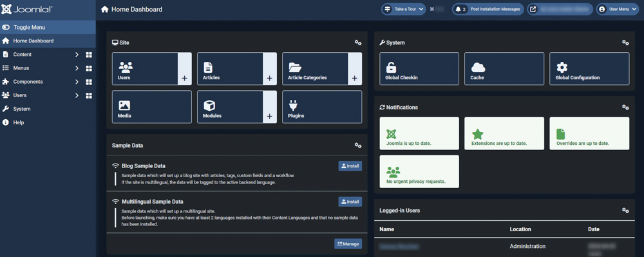Open the Article Categories tile
This screenshot has width=644, height=257.
click(x=315, y=68)
